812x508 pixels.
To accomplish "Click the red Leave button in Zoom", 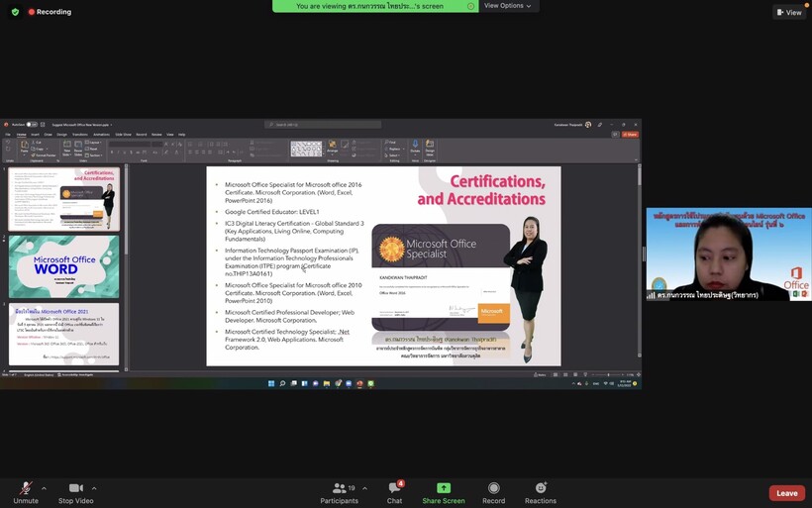I will click(x=786, y=493).
